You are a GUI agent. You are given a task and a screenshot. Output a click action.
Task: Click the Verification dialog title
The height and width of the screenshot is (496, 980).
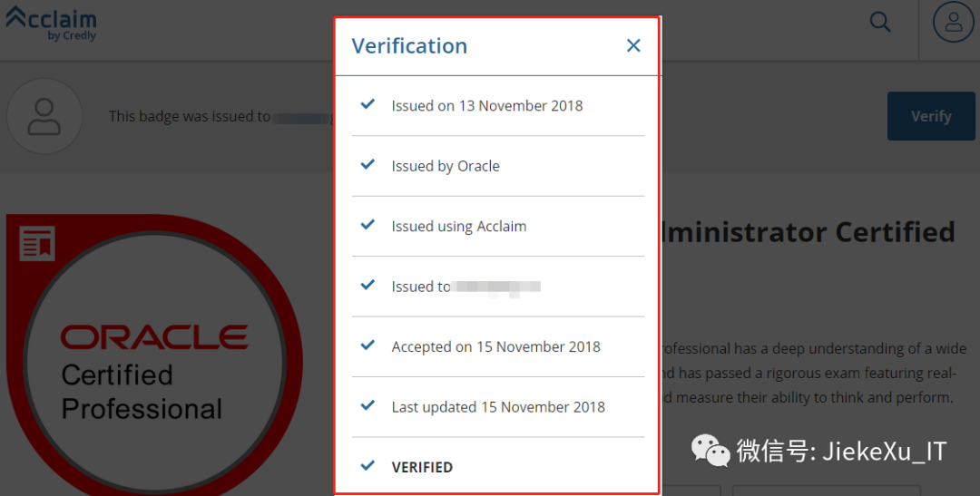pyautogui.click(x=409, y=46)
